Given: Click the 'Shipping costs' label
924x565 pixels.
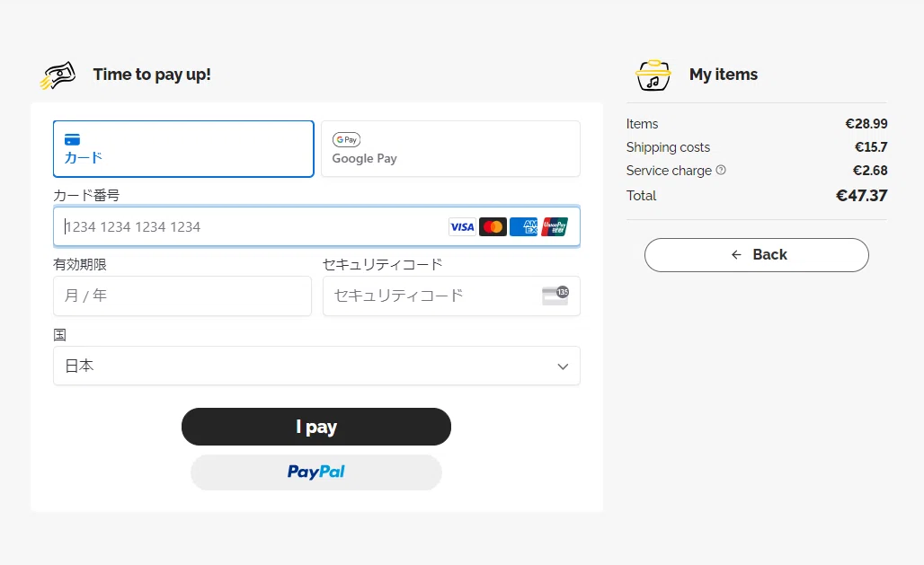Looking at the screenshot, I should (668, 147).
